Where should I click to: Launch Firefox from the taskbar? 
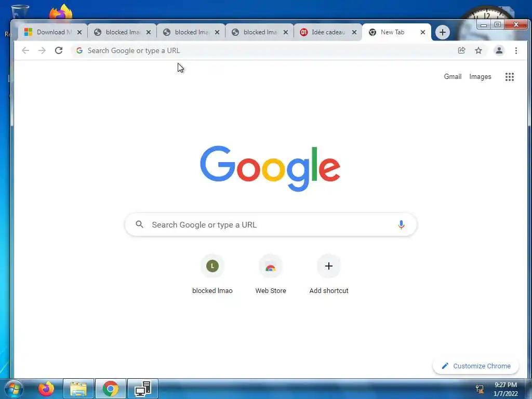46,389
